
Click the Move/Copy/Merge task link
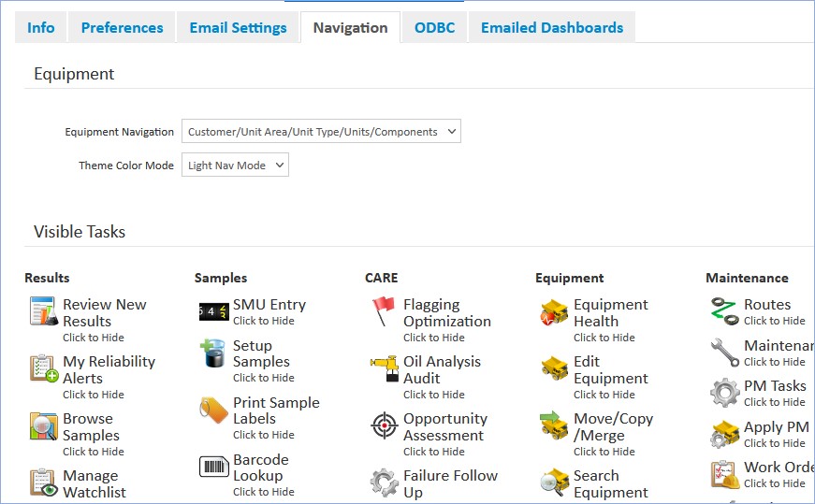coord(613,426)
